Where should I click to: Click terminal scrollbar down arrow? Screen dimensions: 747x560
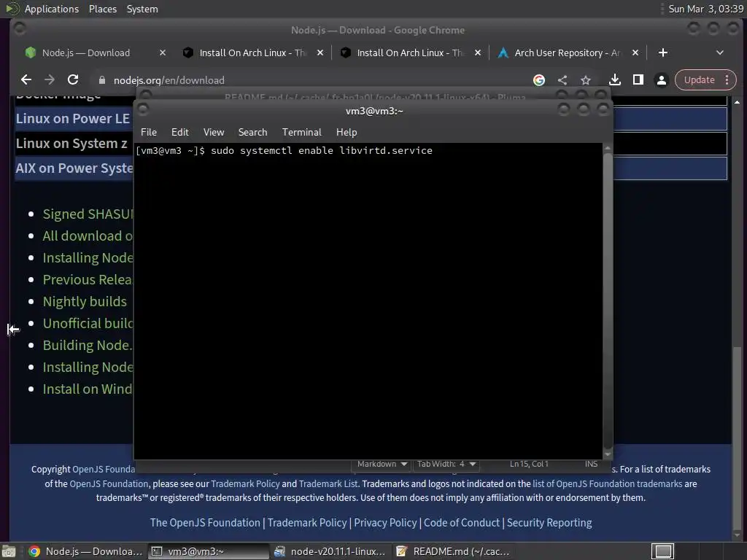click(608, 455)
